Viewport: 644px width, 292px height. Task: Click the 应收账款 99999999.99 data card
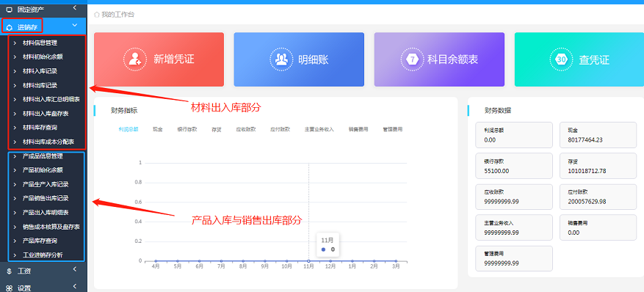pos(514,197)
